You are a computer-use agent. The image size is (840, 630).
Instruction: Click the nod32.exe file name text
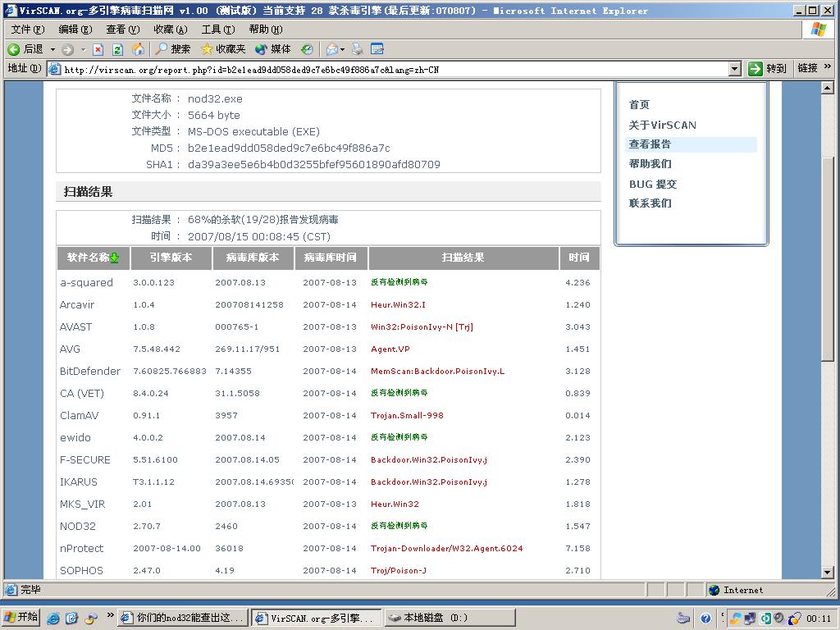(215, 99)
